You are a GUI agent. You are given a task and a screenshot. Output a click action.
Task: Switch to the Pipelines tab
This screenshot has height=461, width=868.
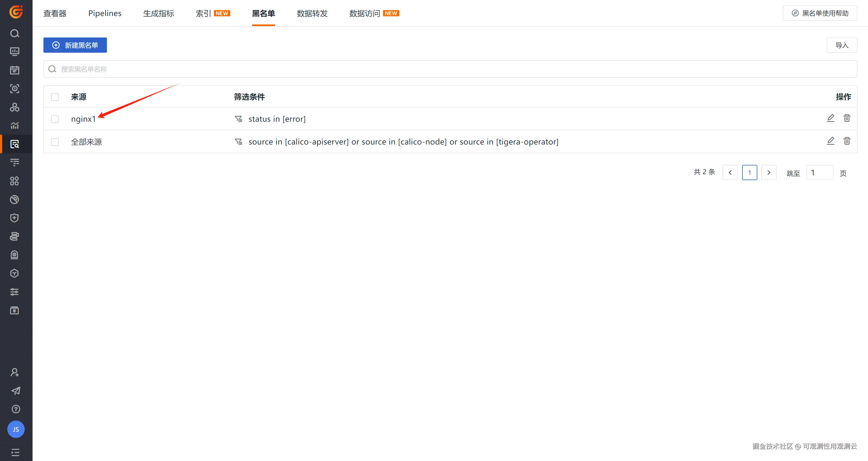[105, 14]
